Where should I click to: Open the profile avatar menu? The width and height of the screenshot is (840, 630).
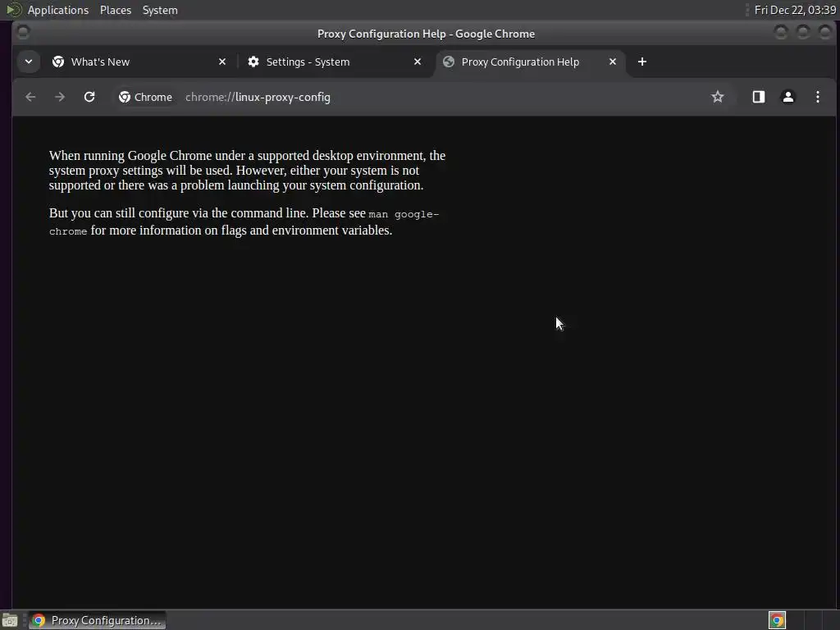point(787,97)
